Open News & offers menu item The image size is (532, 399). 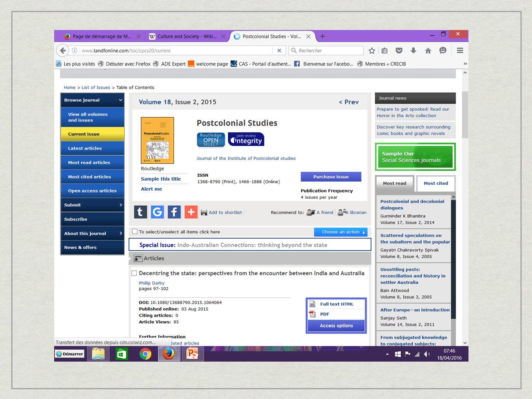pyautogui.click(x=92, y=247)
